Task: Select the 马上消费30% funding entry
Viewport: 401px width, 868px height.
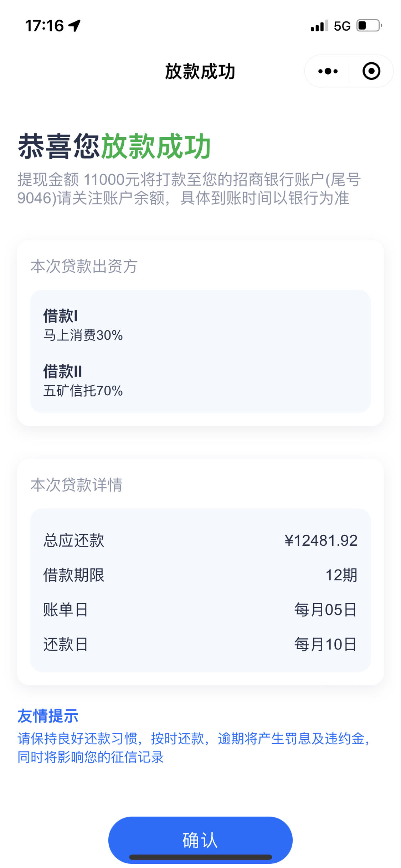Action: coord(83,335)
